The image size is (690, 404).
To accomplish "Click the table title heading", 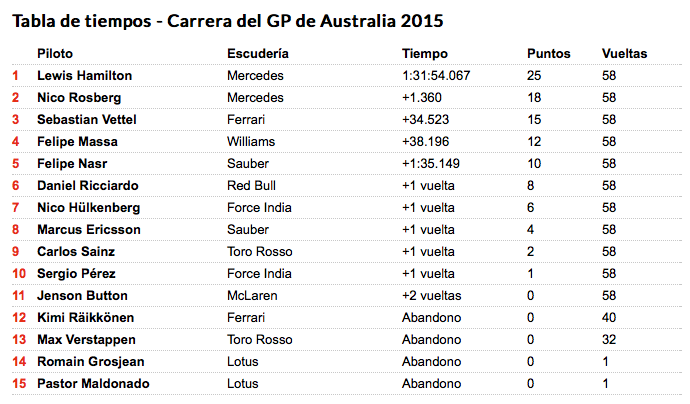I will [228, 21].
